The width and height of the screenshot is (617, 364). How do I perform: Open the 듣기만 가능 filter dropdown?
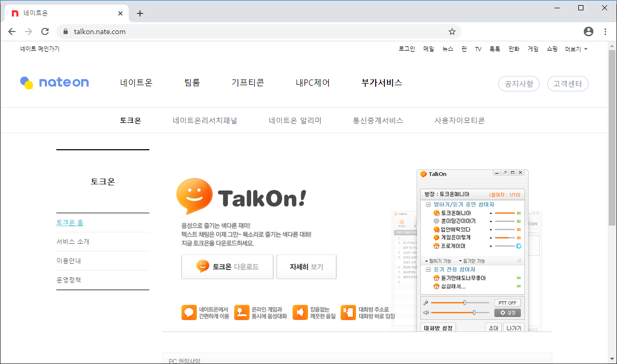[472, 261]
